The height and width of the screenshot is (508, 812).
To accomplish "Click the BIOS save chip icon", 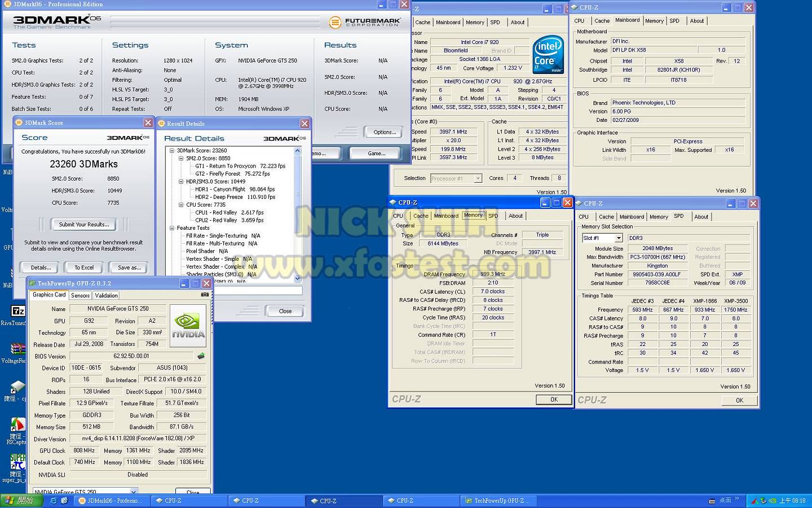I will (x=201, y=356).
